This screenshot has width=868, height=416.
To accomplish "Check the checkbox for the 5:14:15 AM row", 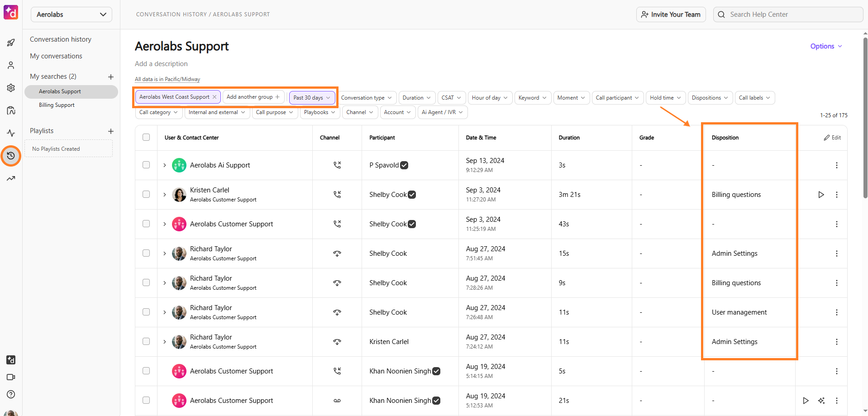I will click(x=146, y=371).
